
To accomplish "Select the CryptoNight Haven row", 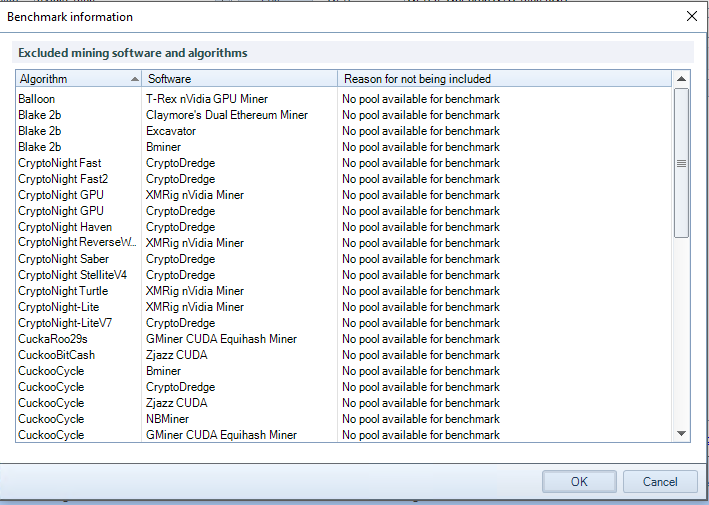I will coord(344,227).
